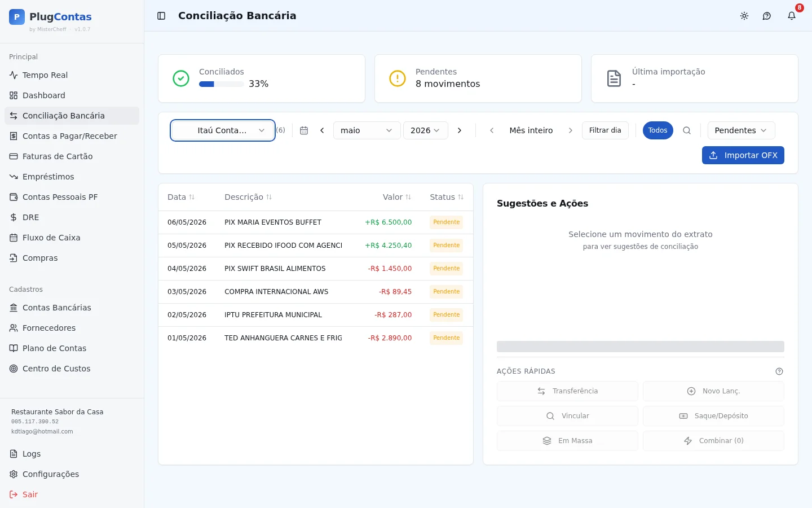The height and width of the screenshot is (508, 812).
Task: Open the help chat icon
Action: pos(767,16)
